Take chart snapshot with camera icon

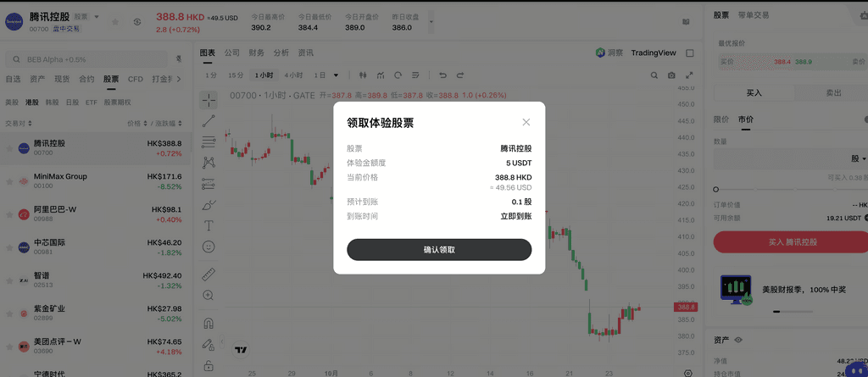[671, 75]
